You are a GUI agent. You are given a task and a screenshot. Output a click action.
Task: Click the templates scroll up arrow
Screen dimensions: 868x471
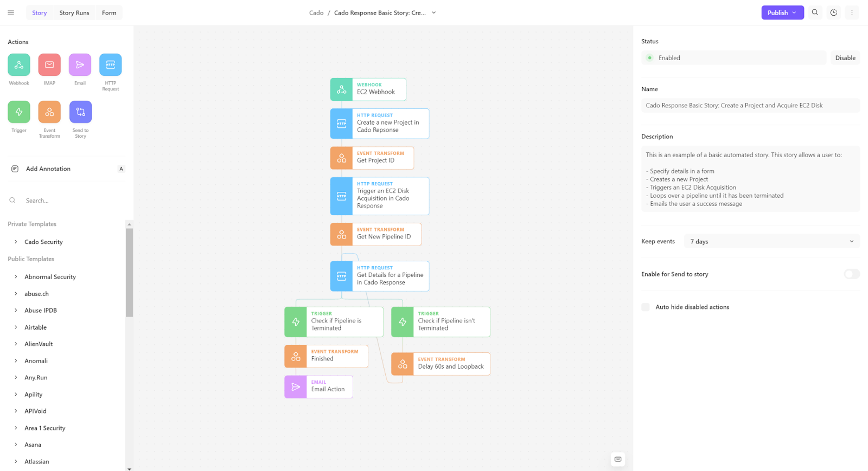click(129, 224)
